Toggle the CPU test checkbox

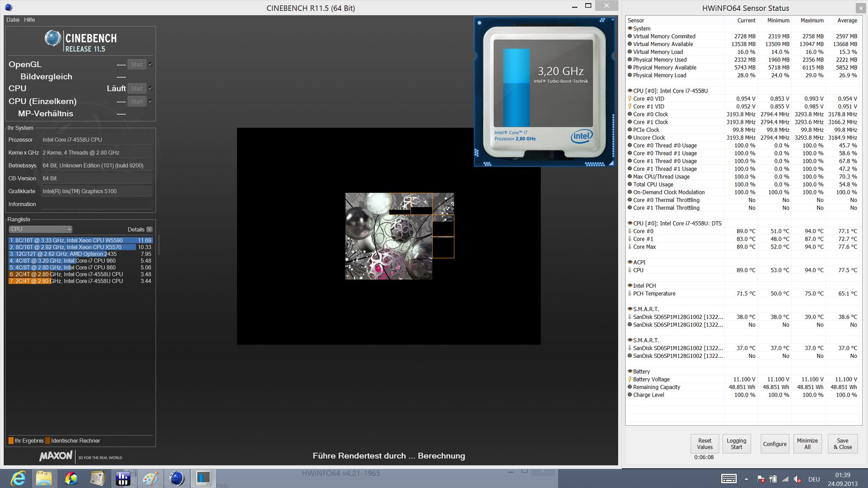pyautogui.click(x=151, y=88)
